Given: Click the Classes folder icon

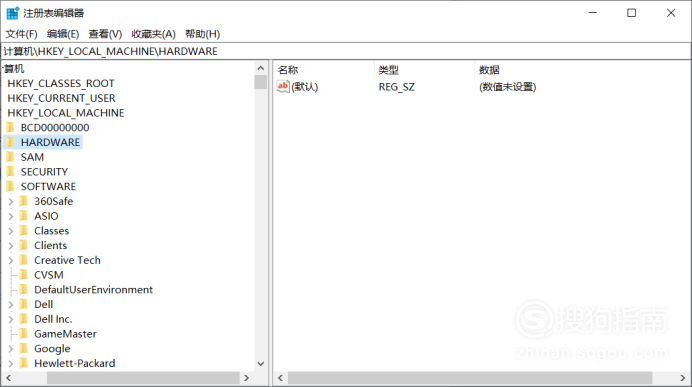Looking at the screenshot, I should 24,231.
